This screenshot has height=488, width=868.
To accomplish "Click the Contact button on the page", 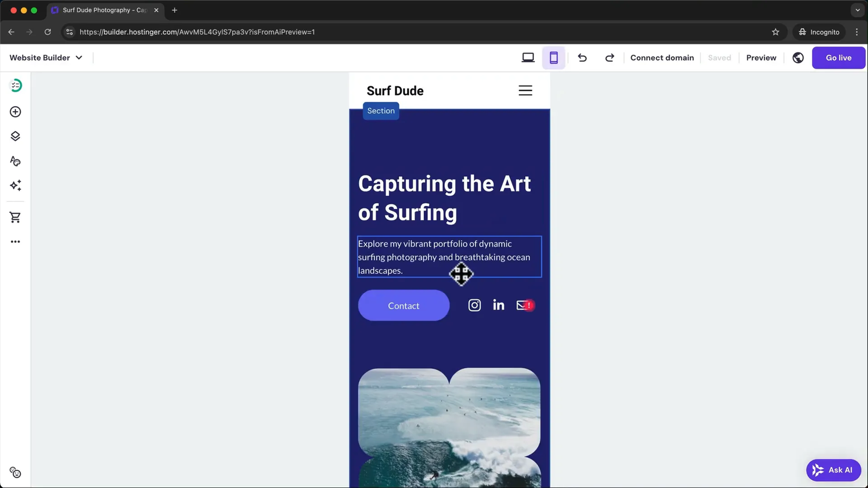I will point(404,305).
